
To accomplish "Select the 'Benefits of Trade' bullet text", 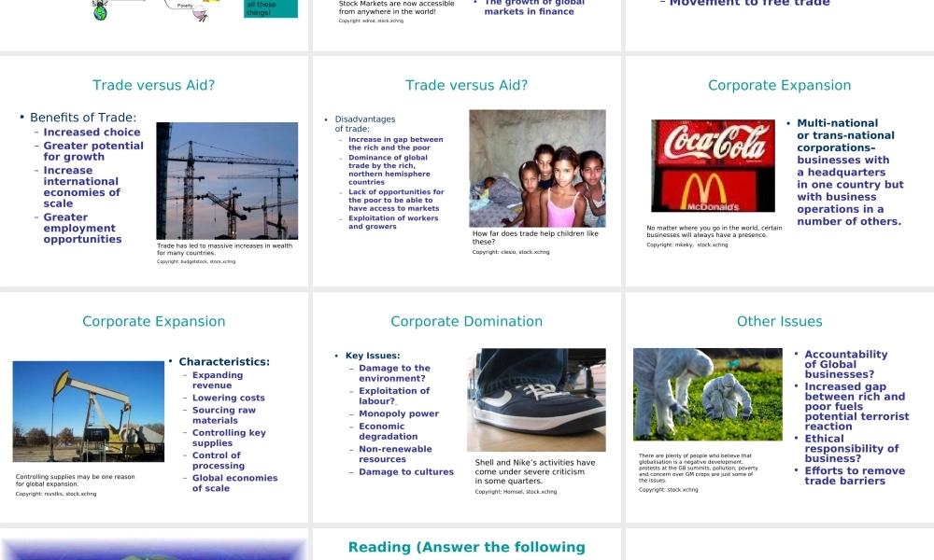I will (x=72, y=117).
